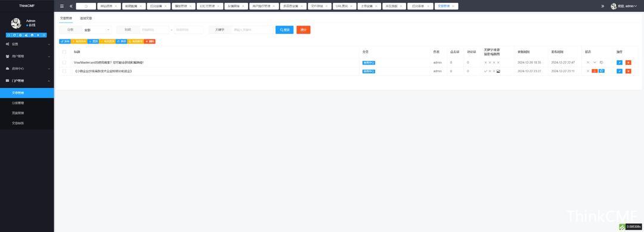The width and height of the screenshot is (644, 232).
Task: Focus the keyword search input field
Action: click(253, 30)
